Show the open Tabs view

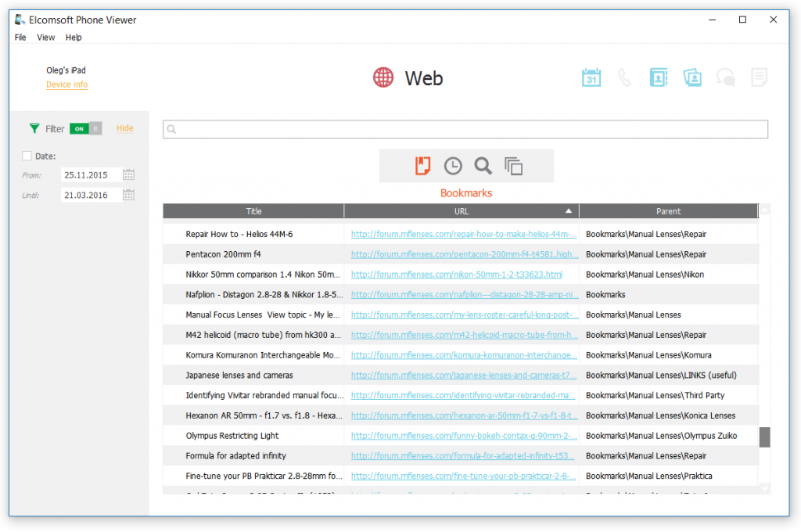tap(512, 166)
